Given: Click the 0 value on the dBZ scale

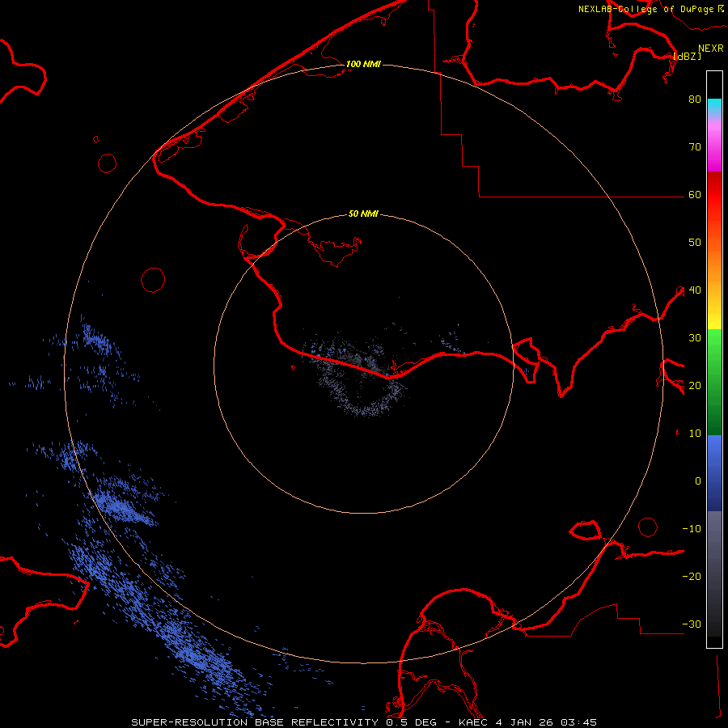Looking at the screenshot, I should (x=698, y=481).
